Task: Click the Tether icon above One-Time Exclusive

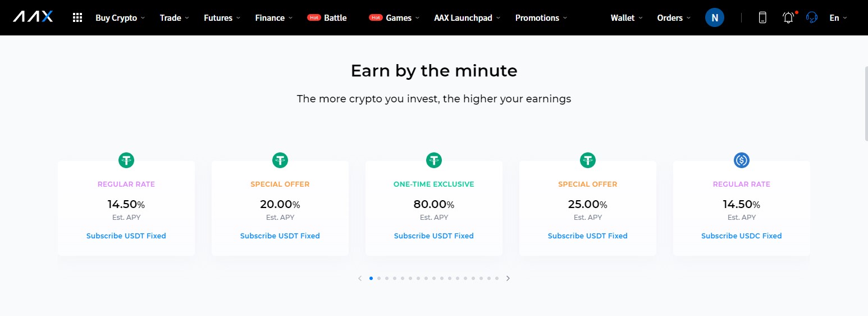Action: click(x=434, y=160)
